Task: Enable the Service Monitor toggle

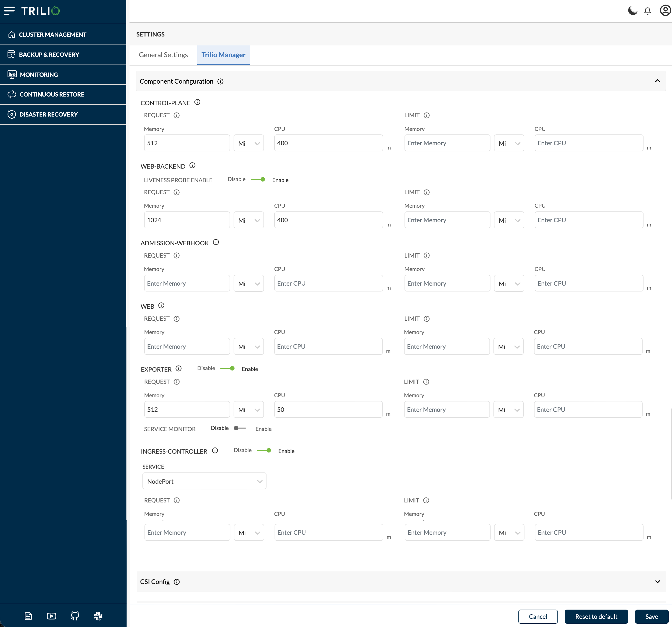Action: pyautogui.click(x=240, y=428)
